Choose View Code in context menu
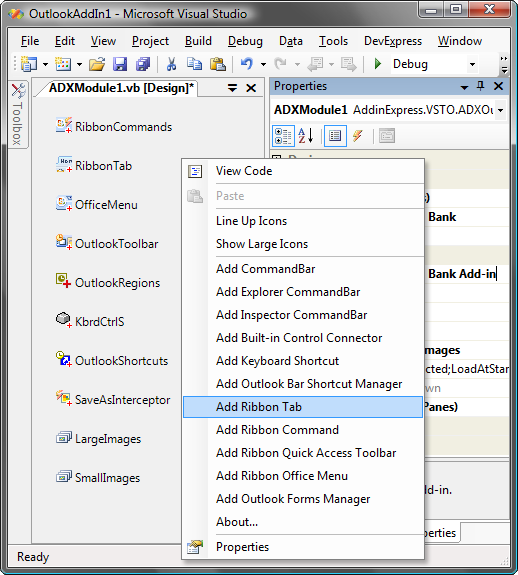Image resolution: width=518 pixels, height=575 pixels. click(x=303, y=171)
